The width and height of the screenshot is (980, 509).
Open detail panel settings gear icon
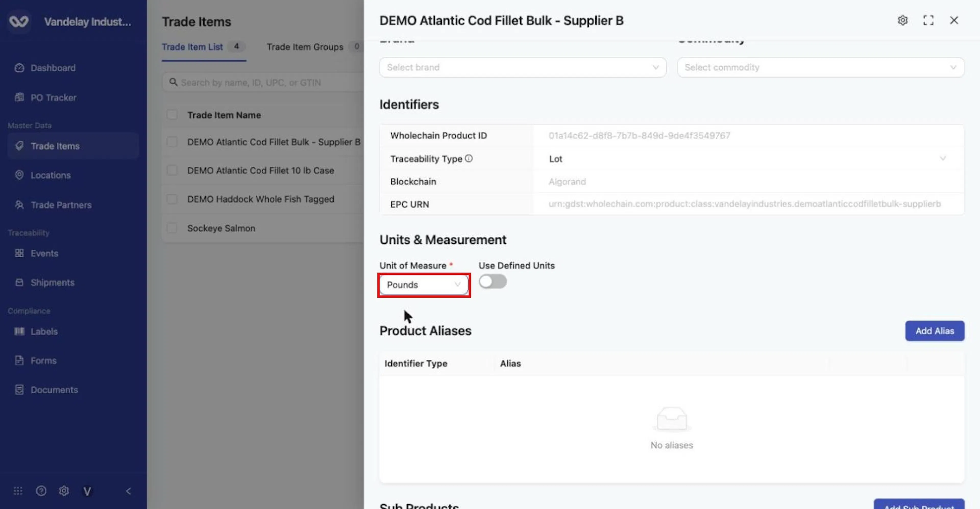point(902,20)
